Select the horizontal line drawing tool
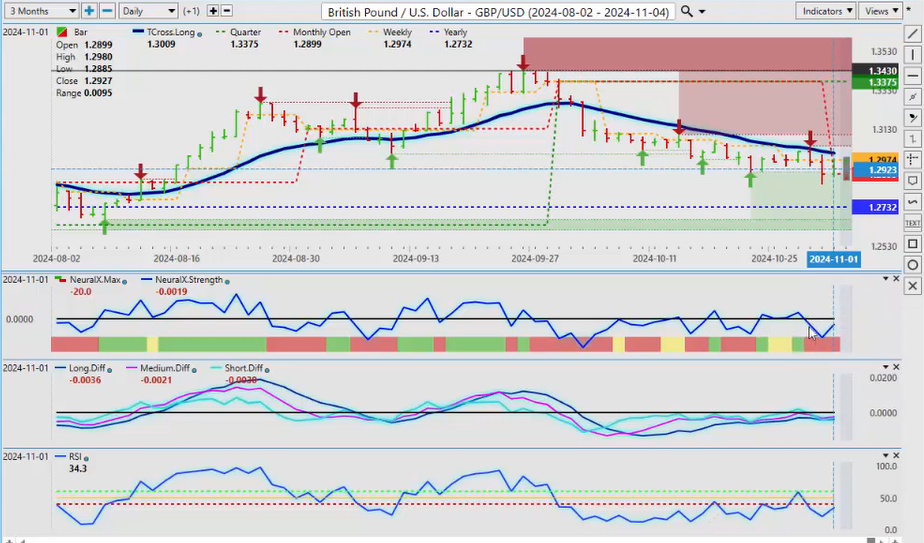Viewport: 924px width, 543px height. pyautogui.click(x=913, y=75)
